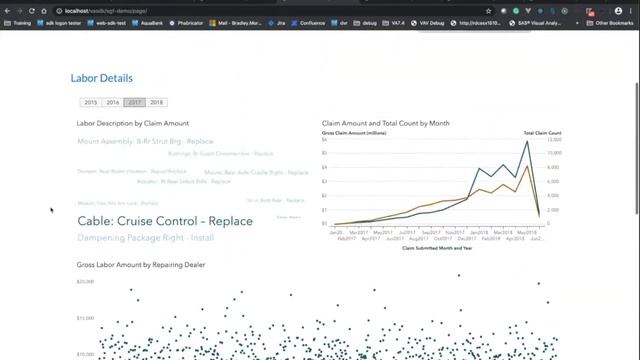Select the 2016 year filter button
Image resolution: width=640 pixels, height=360 pixels.
tap(113, 102)
